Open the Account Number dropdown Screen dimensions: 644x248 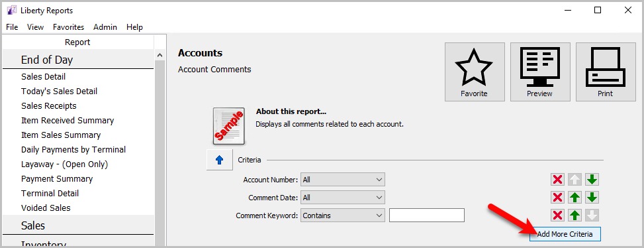(x=343, y=180)
